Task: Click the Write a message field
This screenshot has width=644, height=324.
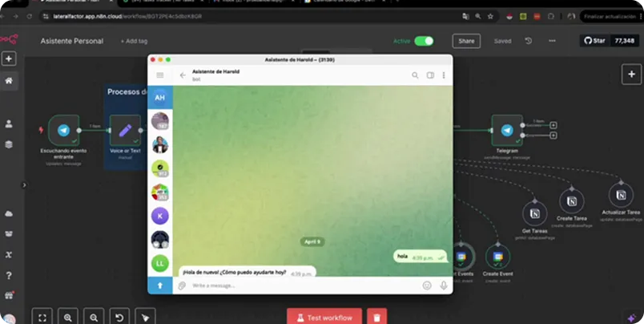Action: (x=296, y=286)
